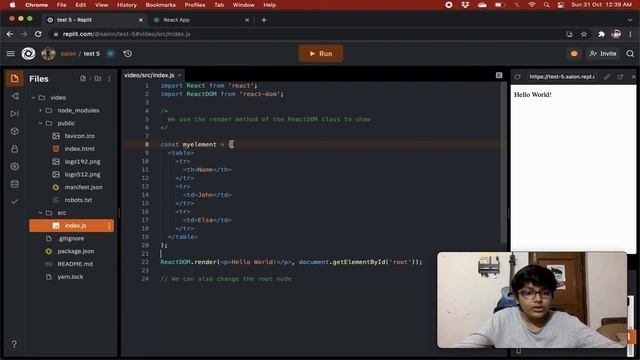Screen dimensions: 640x360
Task: Click the Chrome address bar
Action: (306, 34)
